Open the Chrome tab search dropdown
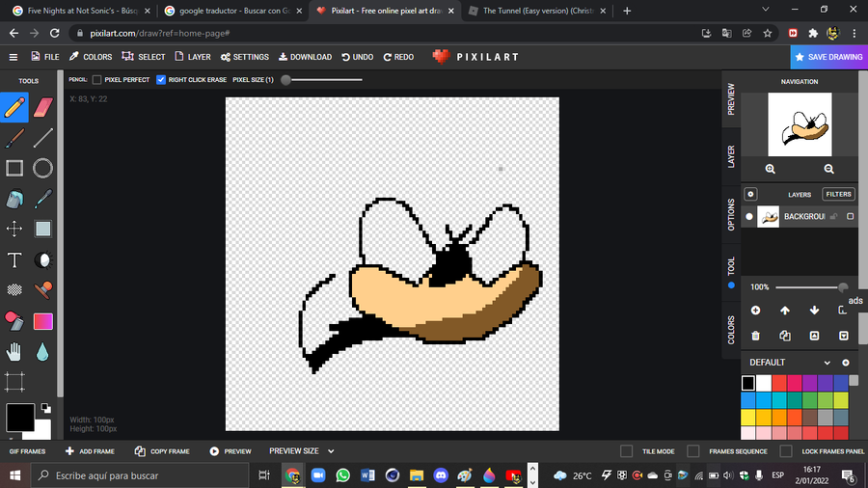868x488 pixels. click(x=766, y=10)
